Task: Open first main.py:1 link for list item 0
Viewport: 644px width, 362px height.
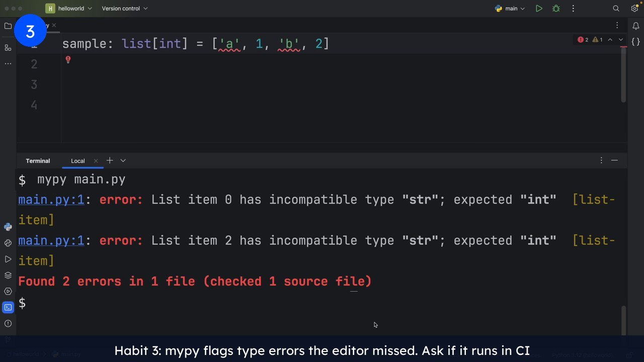Action: (51, 200)
